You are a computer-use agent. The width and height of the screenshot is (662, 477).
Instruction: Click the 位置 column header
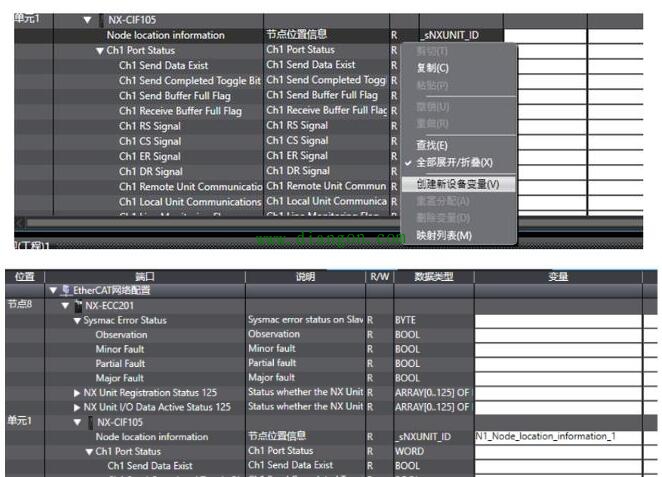(x=24, y=276)
